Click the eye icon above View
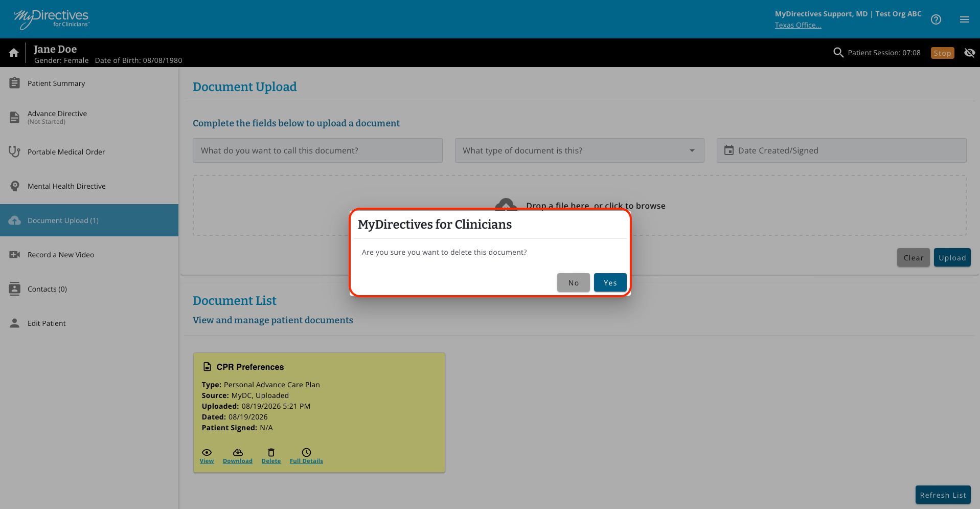980x509 pixels. (207, 452)
